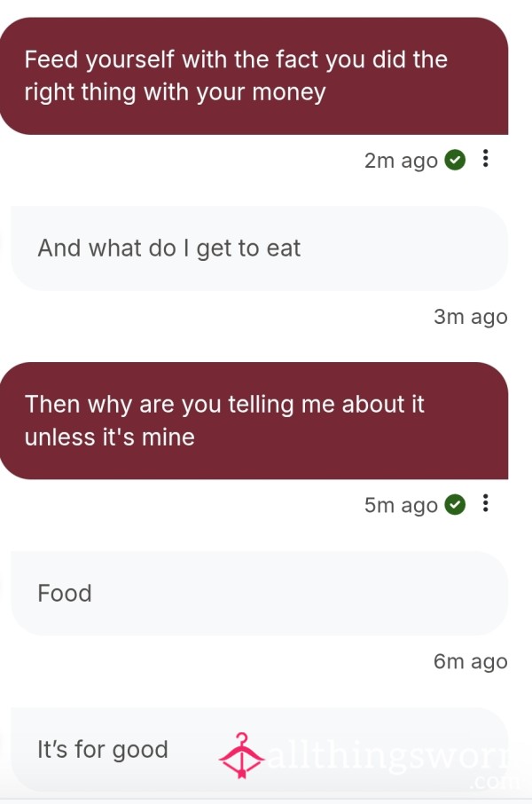532x804 pixels.
Task: Click the words 'unless it's mine'
Action: (x=110, y=437)
